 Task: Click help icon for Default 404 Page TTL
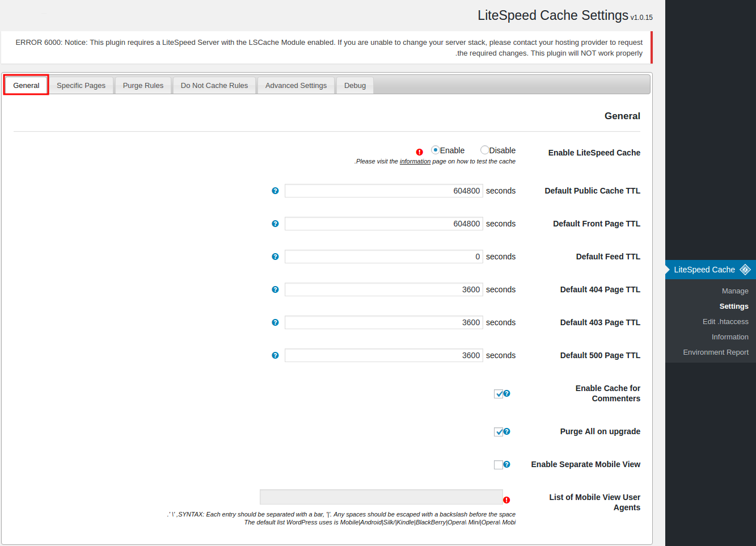pos(275,289)
